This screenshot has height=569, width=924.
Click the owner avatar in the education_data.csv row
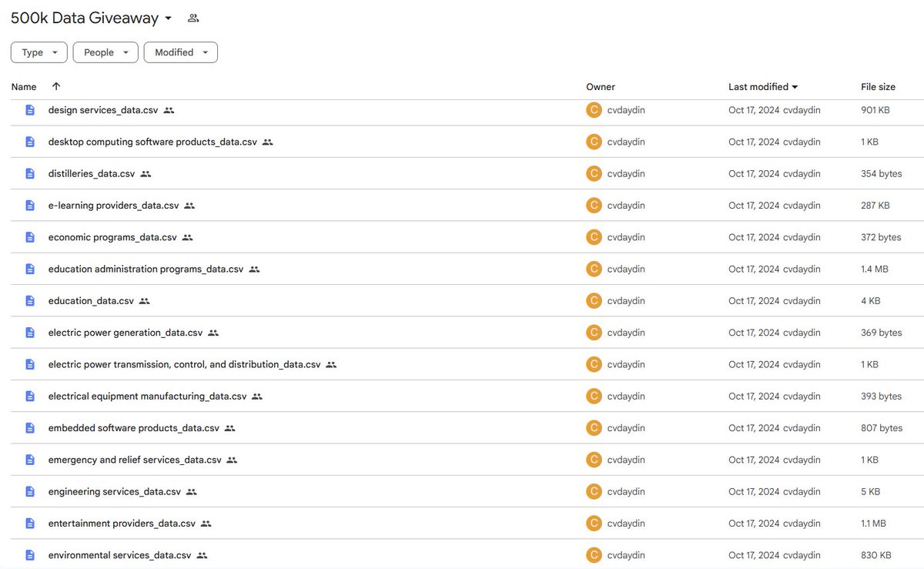click(594, 300)
